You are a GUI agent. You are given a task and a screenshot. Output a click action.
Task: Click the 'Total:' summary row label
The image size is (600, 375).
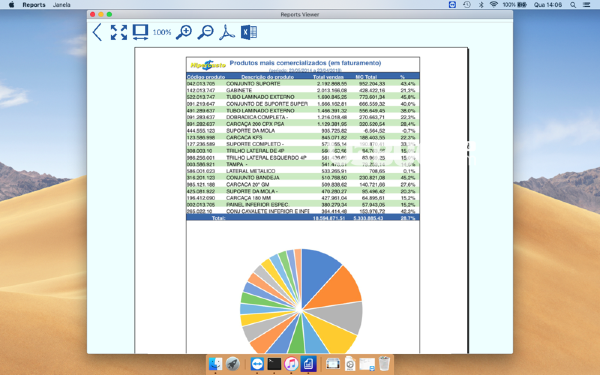pyautogui.click(x=218, y=218)
